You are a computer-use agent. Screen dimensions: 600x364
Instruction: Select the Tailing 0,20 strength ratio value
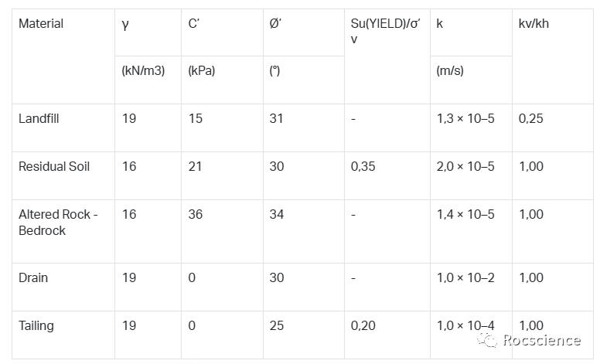click(363, 326)
